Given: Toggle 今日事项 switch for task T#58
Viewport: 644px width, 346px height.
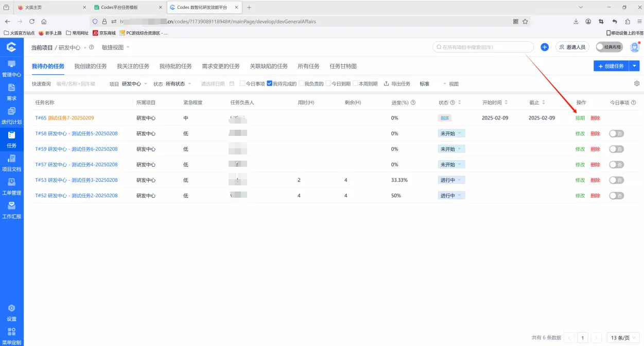Looking at the screenshot, I should (x=616, y=133).
